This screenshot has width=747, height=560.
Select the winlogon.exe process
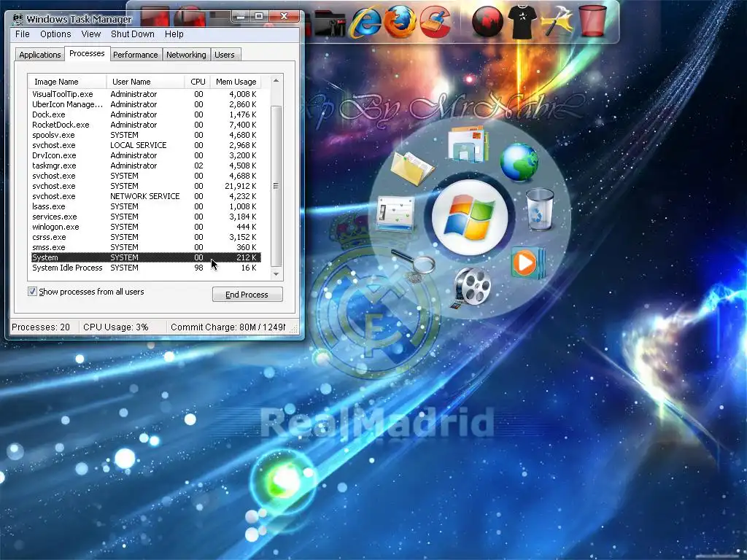coord(145,227)
